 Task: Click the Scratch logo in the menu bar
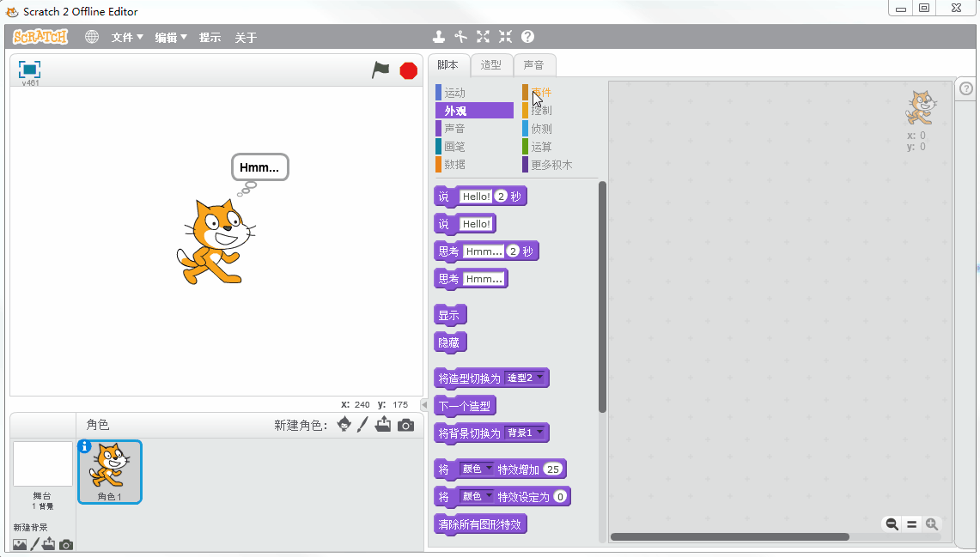tap(40, 37)
